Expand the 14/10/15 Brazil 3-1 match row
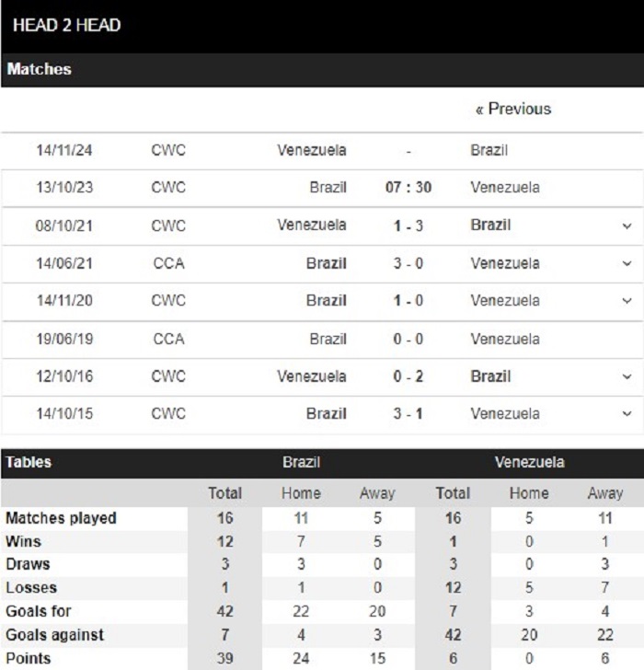The height and width of the screenshot is (670, 644). pyautogui.click(x=627, y=414)
